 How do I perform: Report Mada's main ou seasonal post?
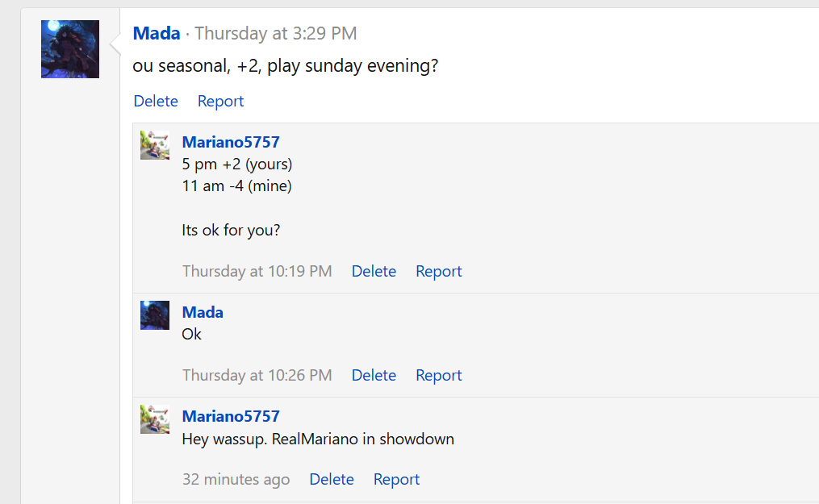pos(220,101)
